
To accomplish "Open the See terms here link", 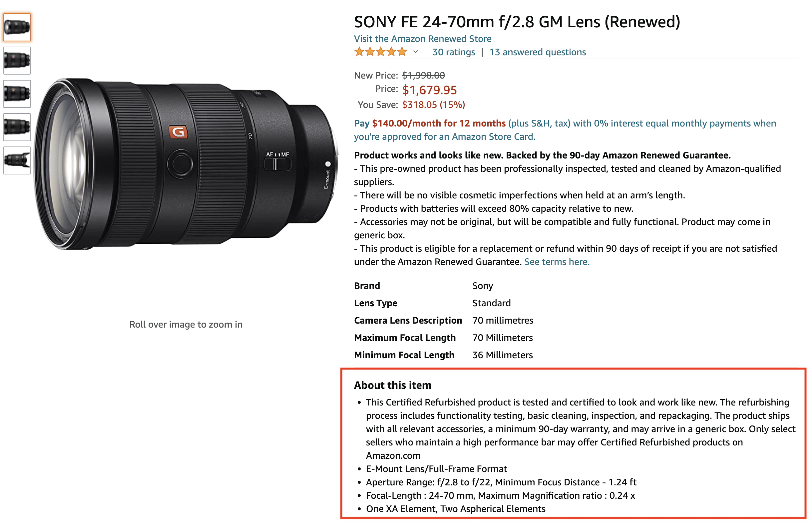I will point(557,262).
